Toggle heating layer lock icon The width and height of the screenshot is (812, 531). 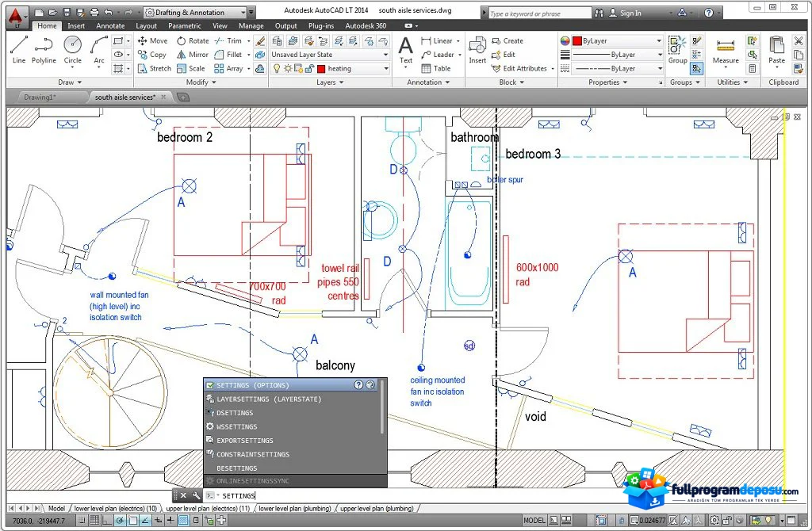click(x=310, y=68)
